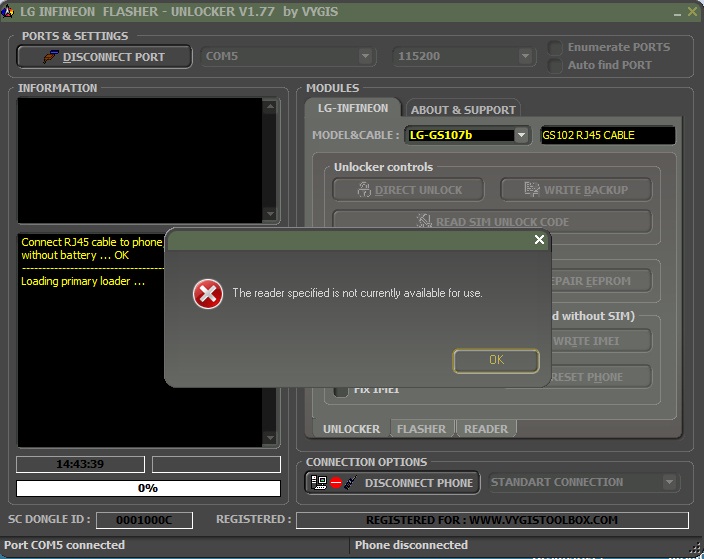Click the DISCONNECT PORT button
704x559 pixels.
[x=104, y=57]
